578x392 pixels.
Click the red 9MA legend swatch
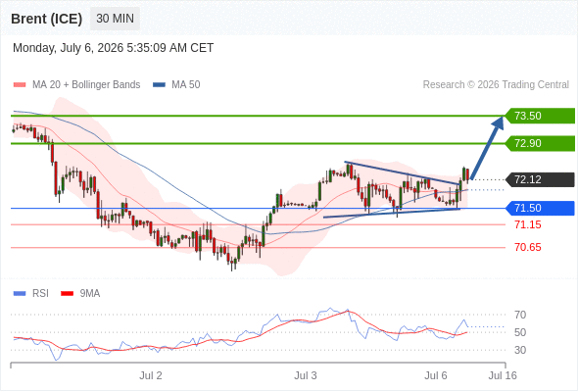pyautogui.click(x=67, y=294)
